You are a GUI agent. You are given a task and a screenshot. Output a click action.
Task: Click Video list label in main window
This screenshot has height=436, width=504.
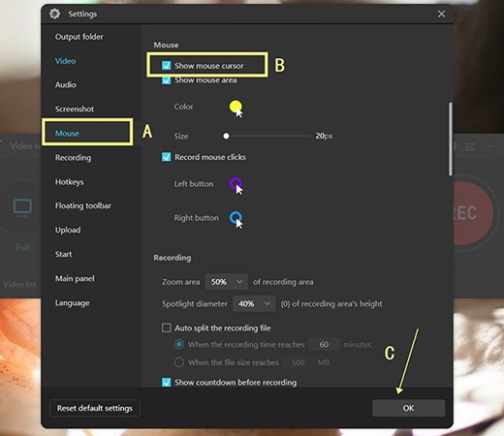coord(19,284)
